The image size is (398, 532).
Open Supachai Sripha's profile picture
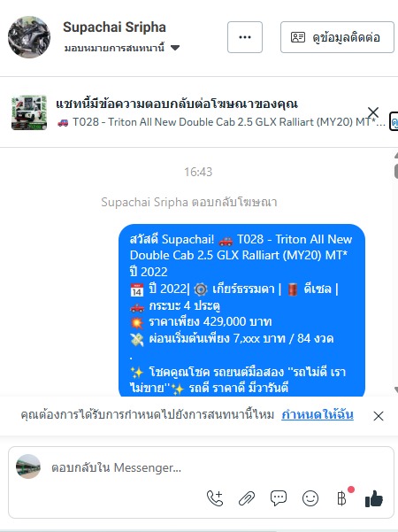pyautogui.click(x=29, y=37)
